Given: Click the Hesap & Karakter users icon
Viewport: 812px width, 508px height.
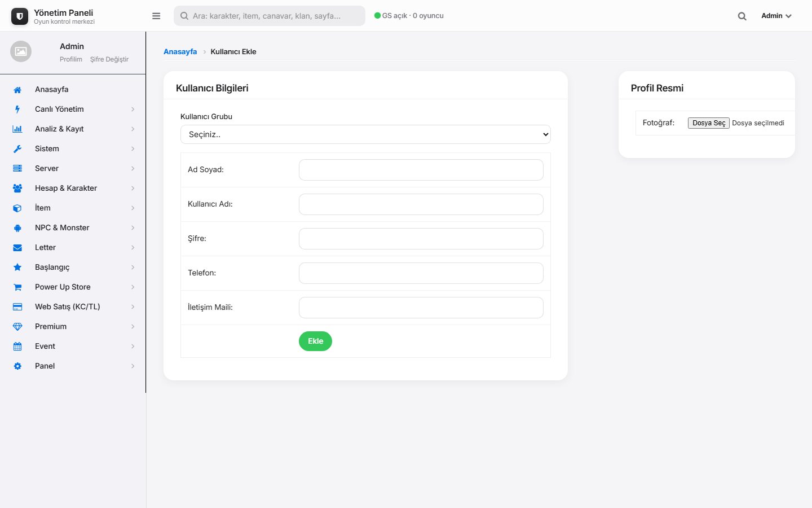Looking at the screenshot, I should coord(17,189).
